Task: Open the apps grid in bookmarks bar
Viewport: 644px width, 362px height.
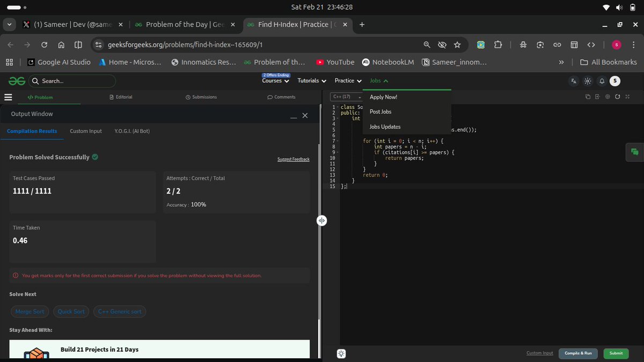Action: pyautogui.click(x=9, y=62)
